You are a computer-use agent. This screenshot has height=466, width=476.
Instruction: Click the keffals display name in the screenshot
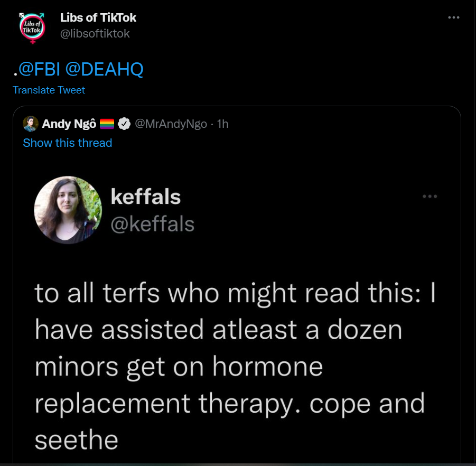coord(145,197)
